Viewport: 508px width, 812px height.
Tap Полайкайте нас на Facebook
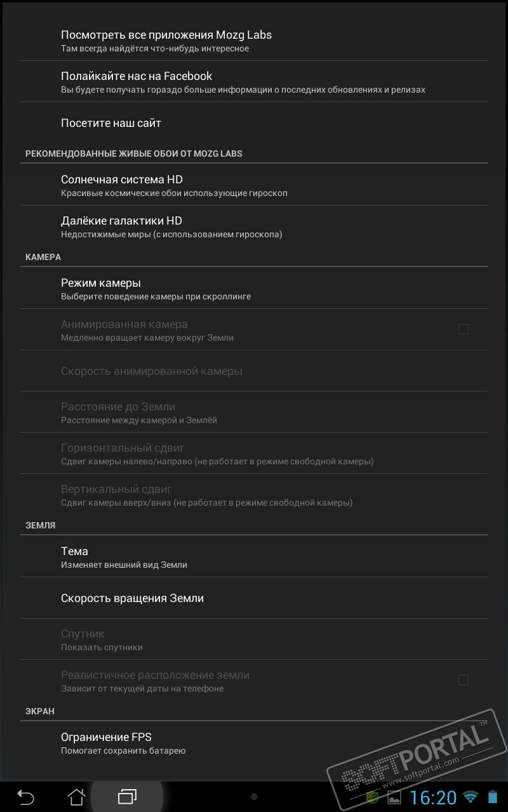point(254,81)
